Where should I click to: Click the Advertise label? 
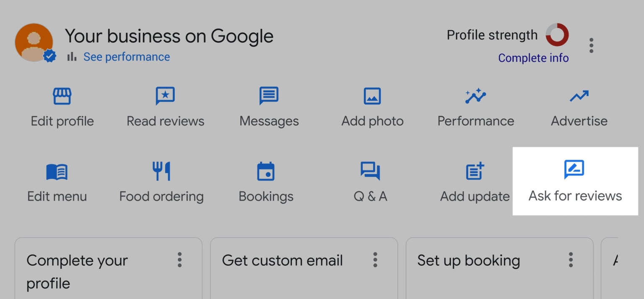pos(579,121)
